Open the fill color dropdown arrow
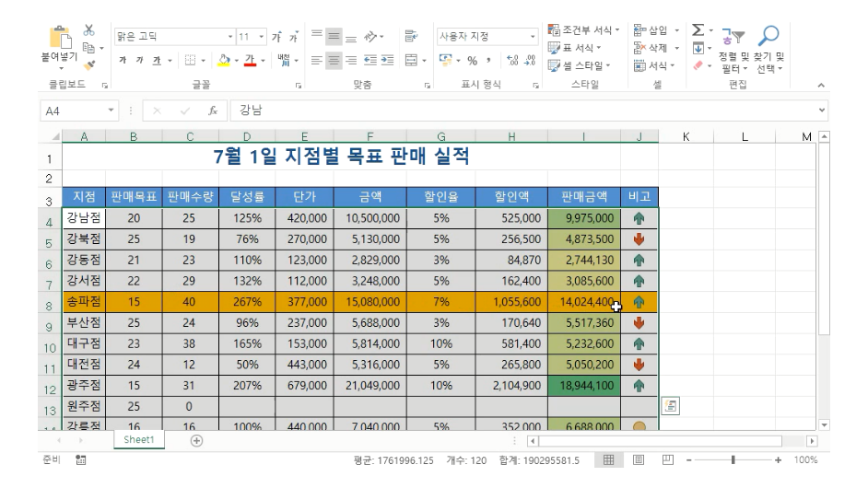The height and width of the screenshot is (488, 868). [x=237, y=60]
